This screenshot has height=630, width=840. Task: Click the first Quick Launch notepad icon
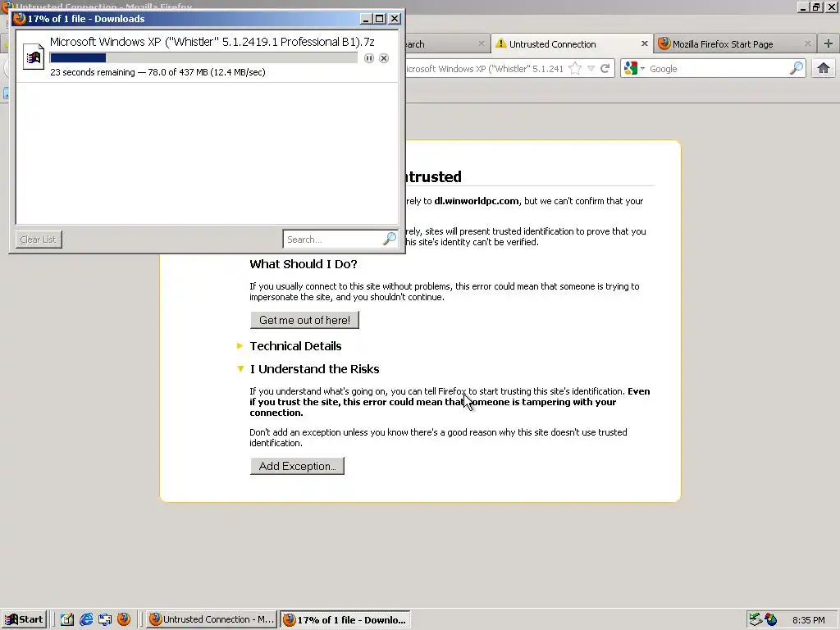[66, 620]
